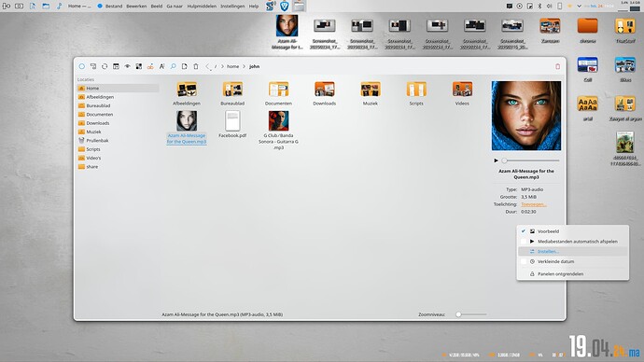Image resolution: width=644 pixels, height=362 pixels.
Task: Expand the system tray arrow in top panel
Action: pos(579,7)
